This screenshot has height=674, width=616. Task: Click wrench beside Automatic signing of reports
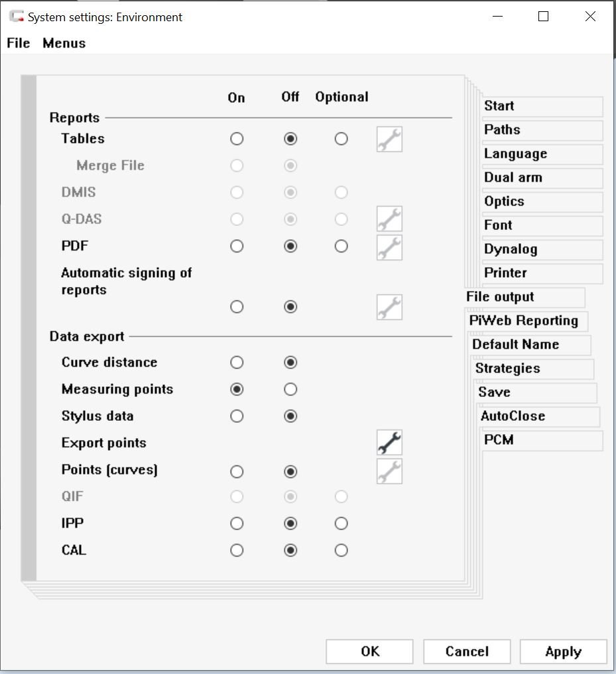click(389, 307)
